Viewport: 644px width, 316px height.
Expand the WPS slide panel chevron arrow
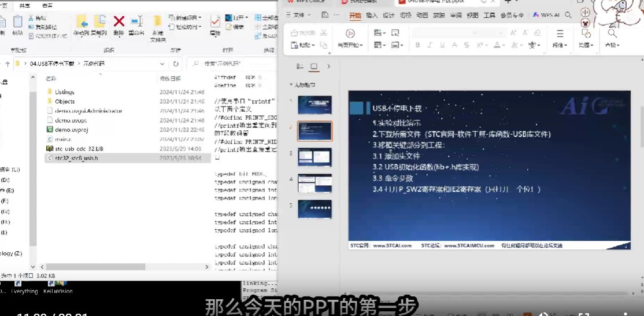(328, 66)
